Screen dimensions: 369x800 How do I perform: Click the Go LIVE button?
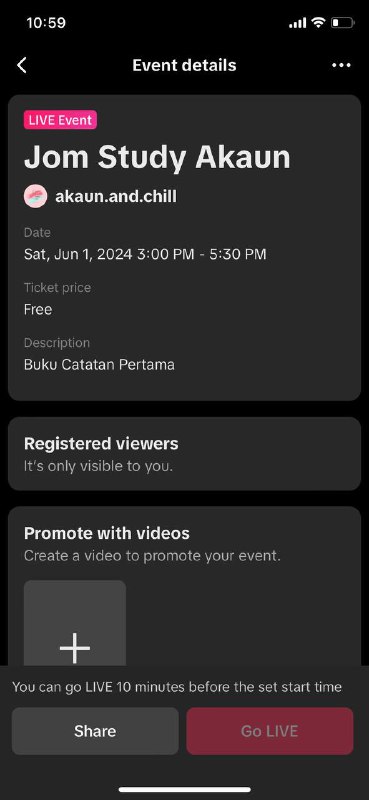pyautogui.click(x=269, y=731)
